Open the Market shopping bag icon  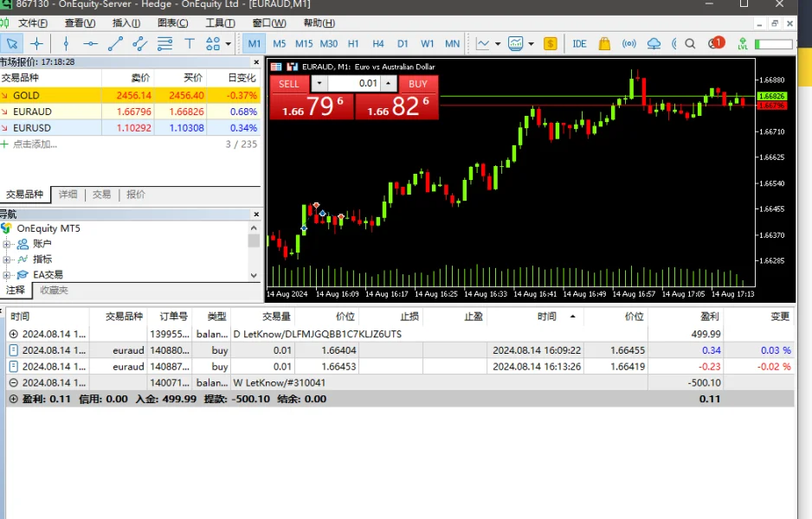pyautogui.click(x=604, y=43)
